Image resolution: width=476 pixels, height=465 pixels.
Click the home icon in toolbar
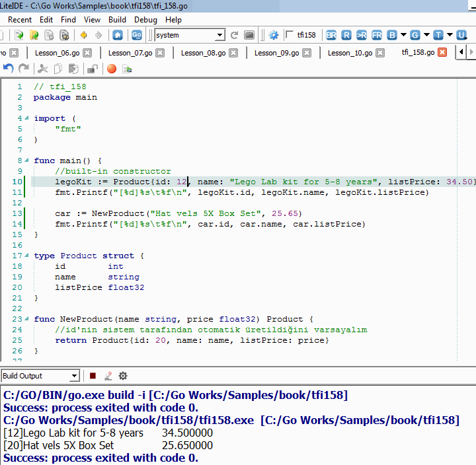click(118, 35)
